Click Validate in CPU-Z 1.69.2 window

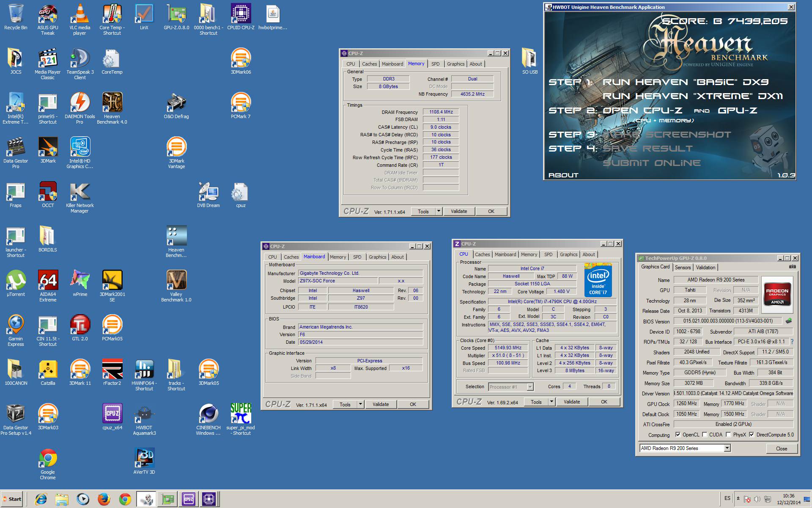point(572,402)
